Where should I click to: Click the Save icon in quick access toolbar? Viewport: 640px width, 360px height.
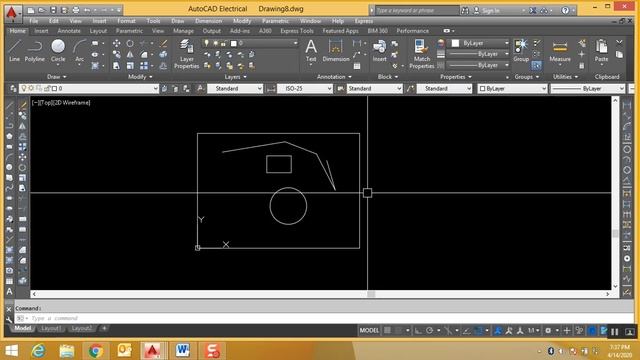(x=53, y=10)
